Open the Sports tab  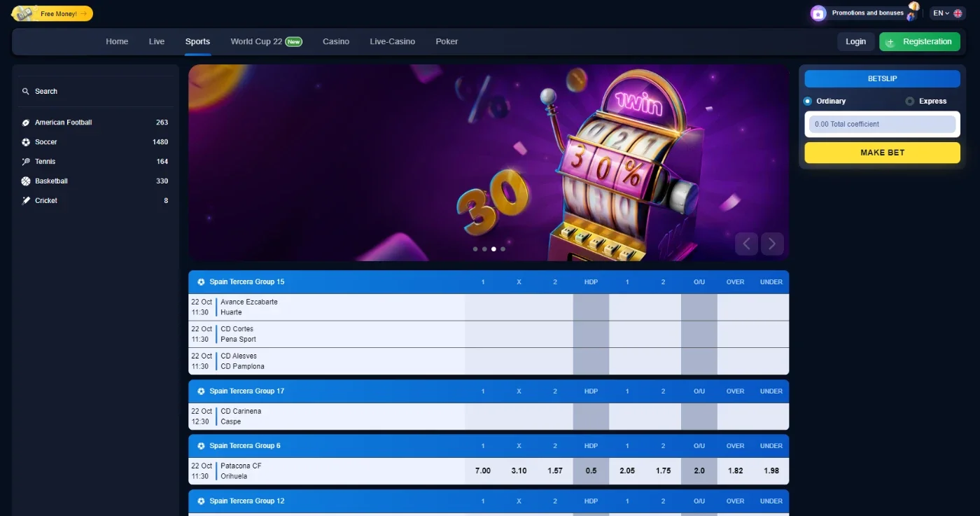coord(197,42)
